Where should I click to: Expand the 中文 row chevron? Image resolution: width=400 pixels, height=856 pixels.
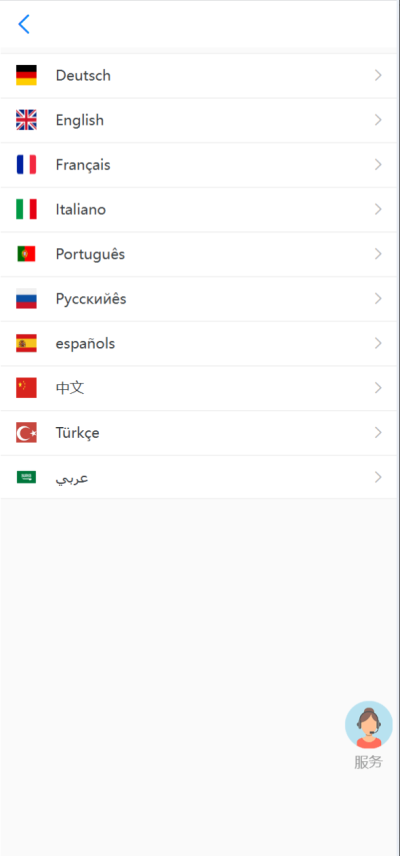coord(378,388)
